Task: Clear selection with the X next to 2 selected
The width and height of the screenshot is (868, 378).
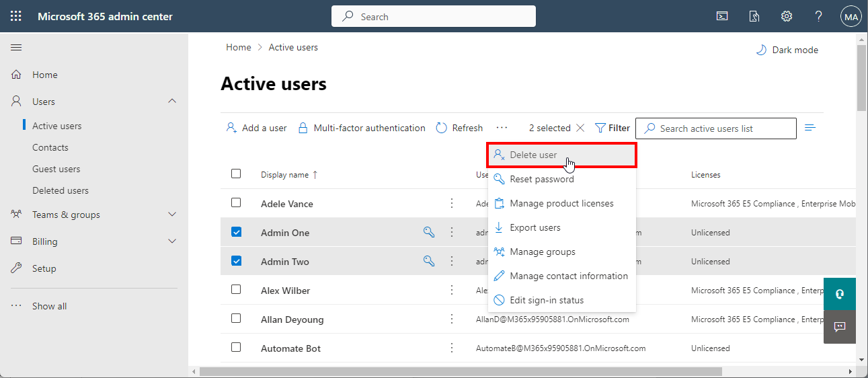Action: (x=581, y=128)
